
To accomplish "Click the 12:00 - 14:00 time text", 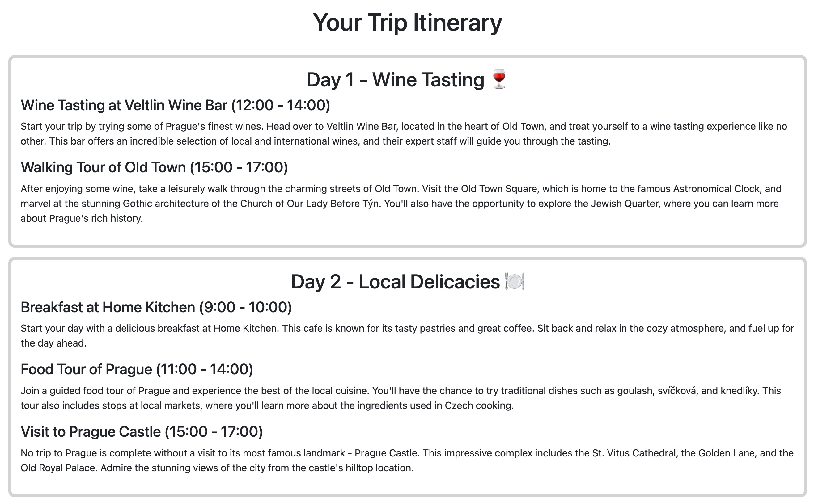I will click(x=280, y=105).
